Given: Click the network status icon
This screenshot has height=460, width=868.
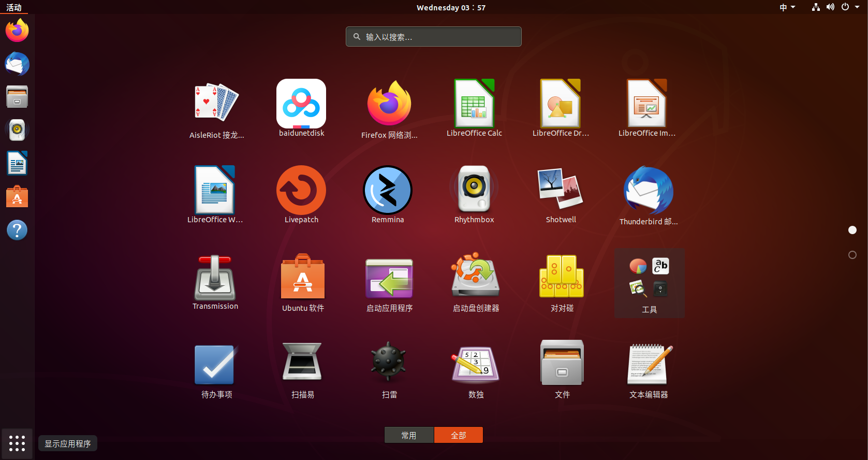Looking at the screenshot, I should pyautogui.click(x=816, y=7).
